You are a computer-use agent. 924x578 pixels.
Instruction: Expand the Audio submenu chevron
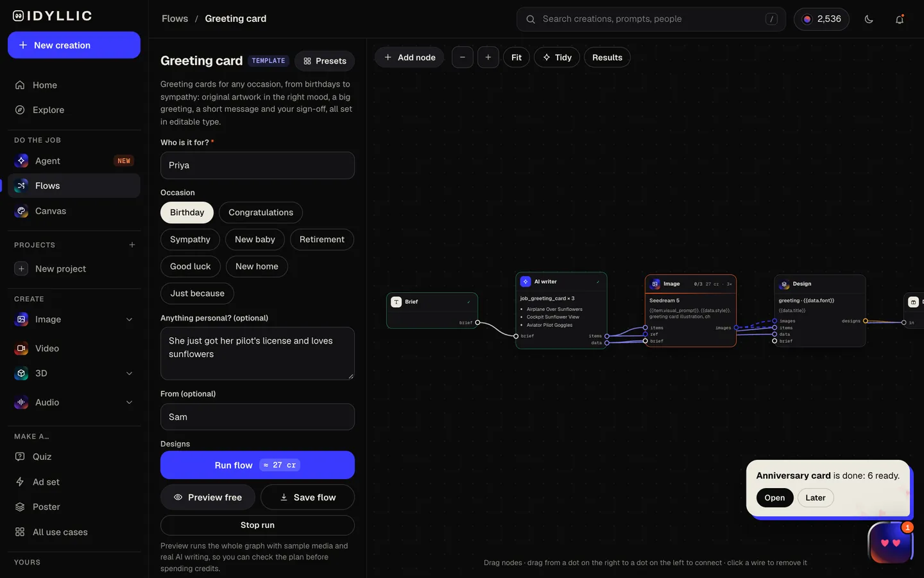pos(129,402)
